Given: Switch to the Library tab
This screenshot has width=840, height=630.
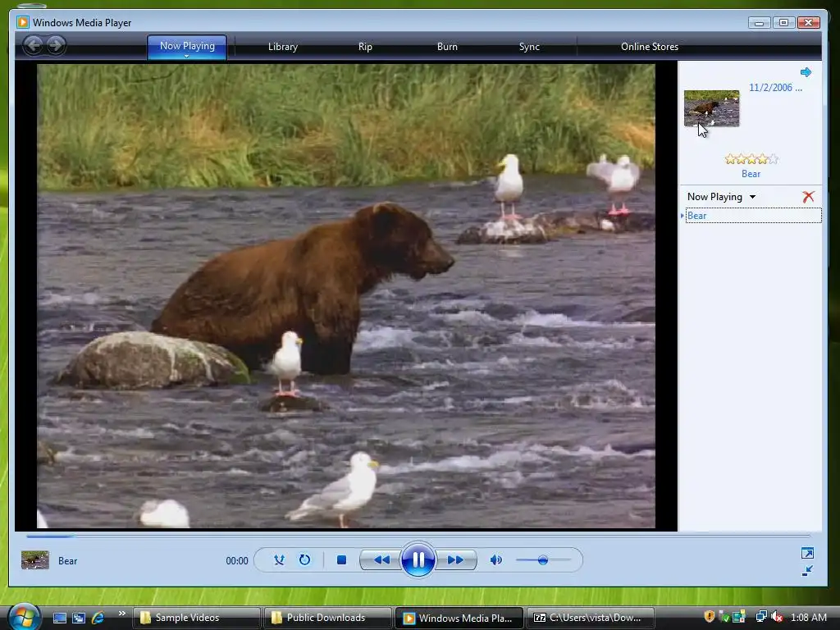Looking at the screenshot, I should point(283,47).
